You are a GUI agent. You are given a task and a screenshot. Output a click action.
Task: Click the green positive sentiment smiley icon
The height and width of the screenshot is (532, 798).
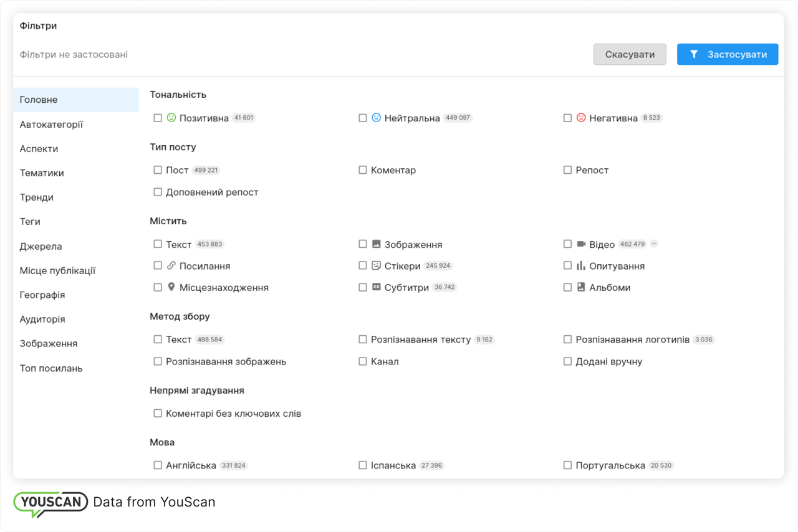(172, 118)
